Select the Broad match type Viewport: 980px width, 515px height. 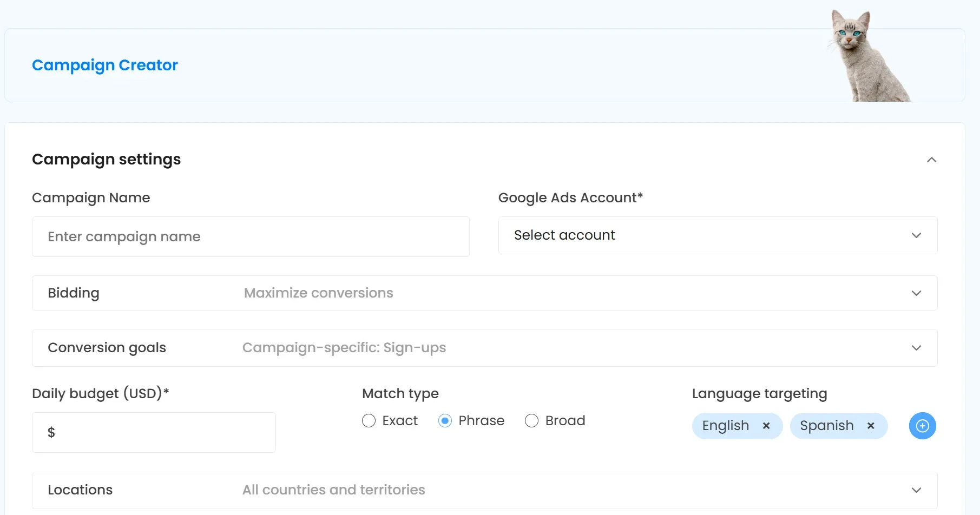point(531,420)
